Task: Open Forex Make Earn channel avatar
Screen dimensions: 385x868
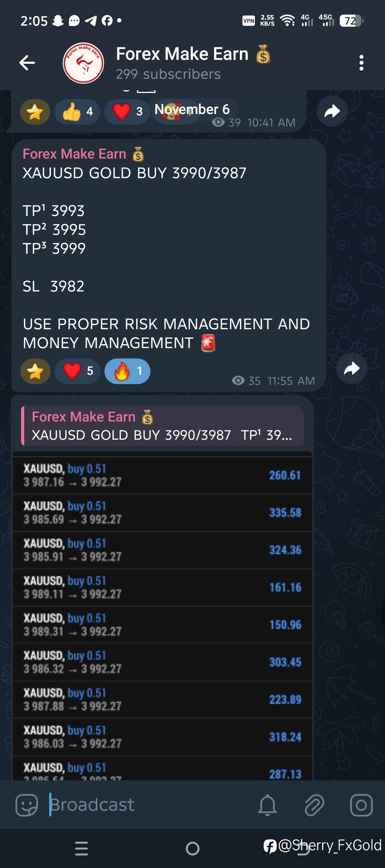Action: (x=83, y=63)
